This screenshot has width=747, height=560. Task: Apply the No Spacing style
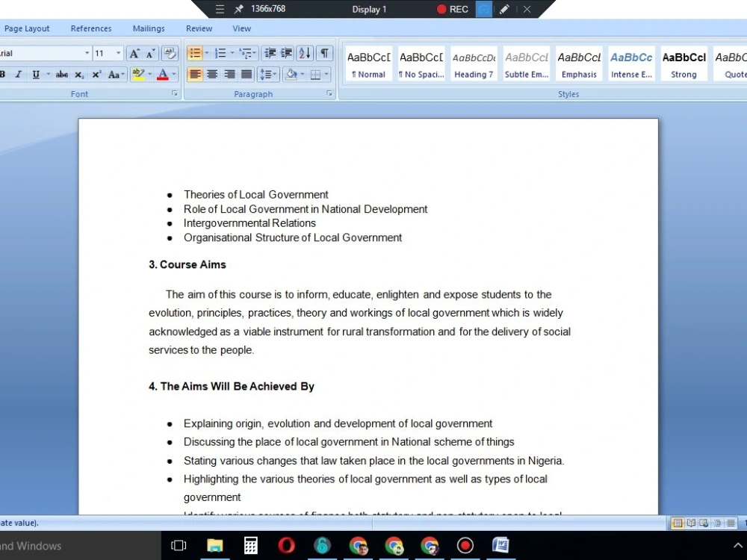(421, 64)
